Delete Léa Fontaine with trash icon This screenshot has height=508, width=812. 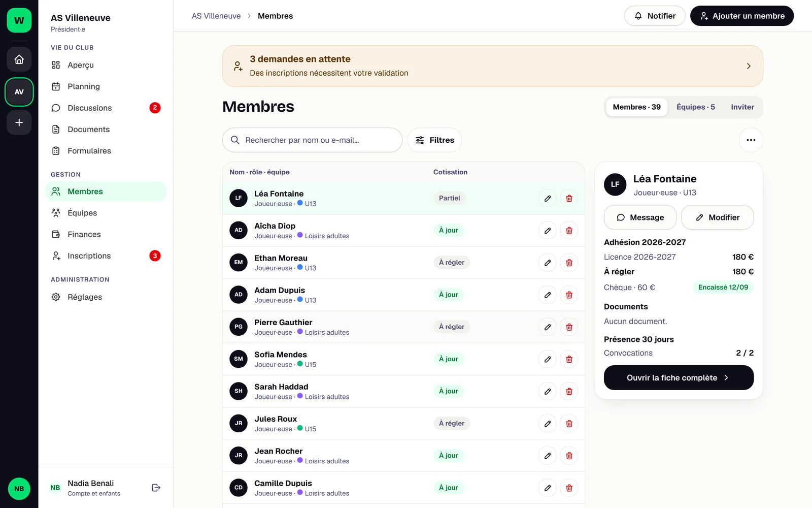(569, 198)
